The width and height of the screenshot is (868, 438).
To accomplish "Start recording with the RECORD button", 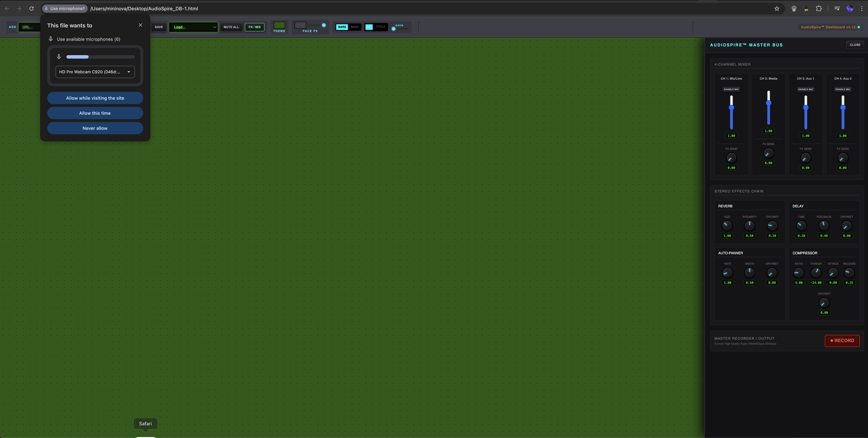I will (x=842, y=340).
